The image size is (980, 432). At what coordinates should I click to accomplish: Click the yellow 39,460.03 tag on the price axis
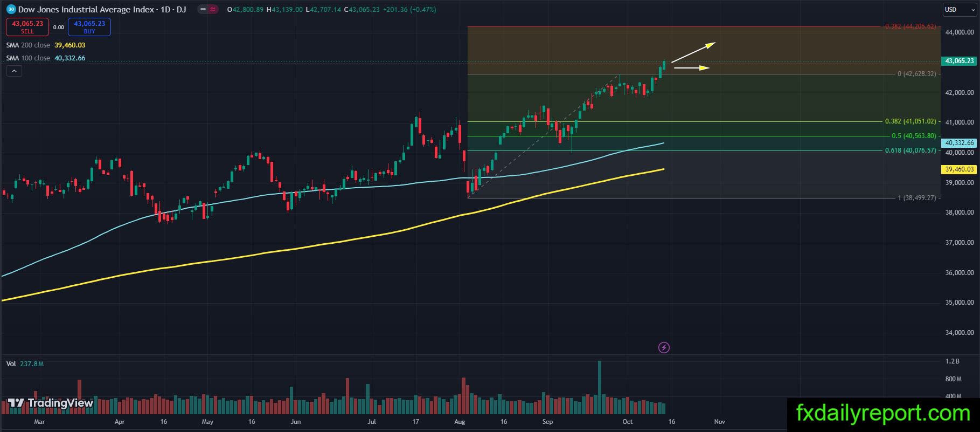(959, 169)
